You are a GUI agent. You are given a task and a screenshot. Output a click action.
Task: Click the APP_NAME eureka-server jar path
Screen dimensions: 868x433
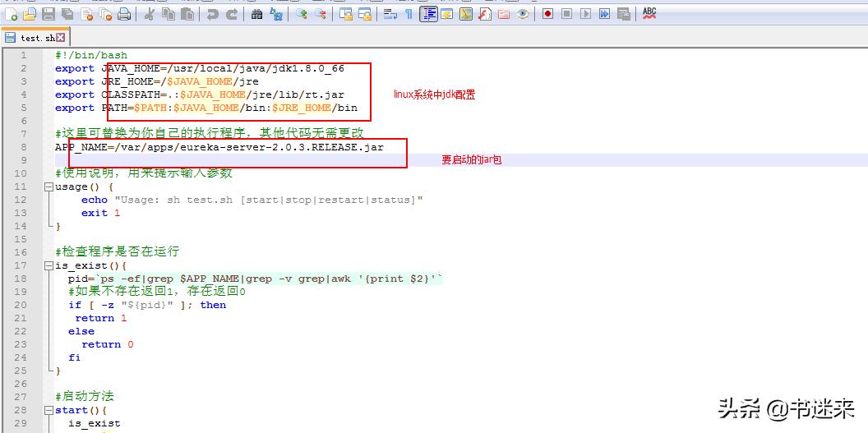[x=219, y=148]
